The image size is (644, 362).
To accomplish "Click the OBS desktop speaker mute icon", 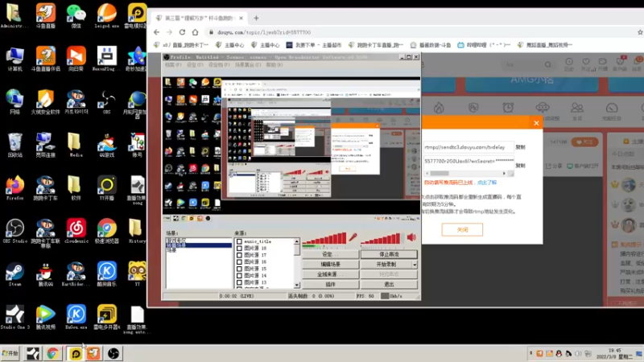I will click(411, 237).
